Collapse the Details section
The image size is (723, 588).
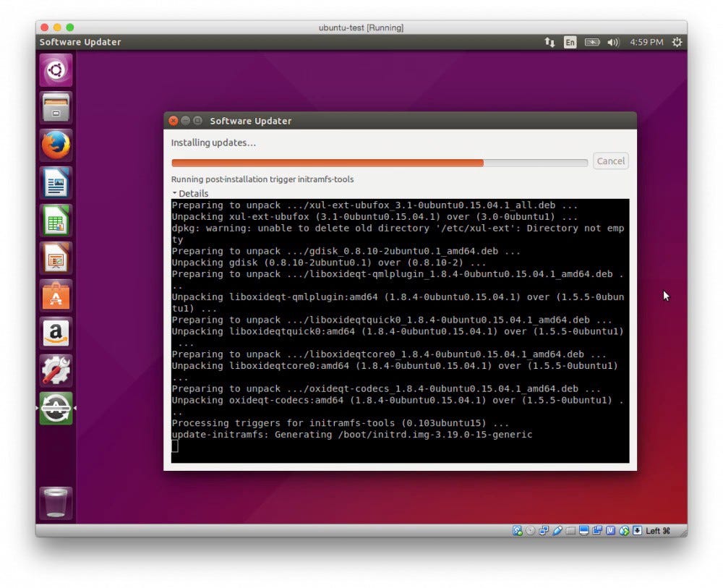point(190,193)
